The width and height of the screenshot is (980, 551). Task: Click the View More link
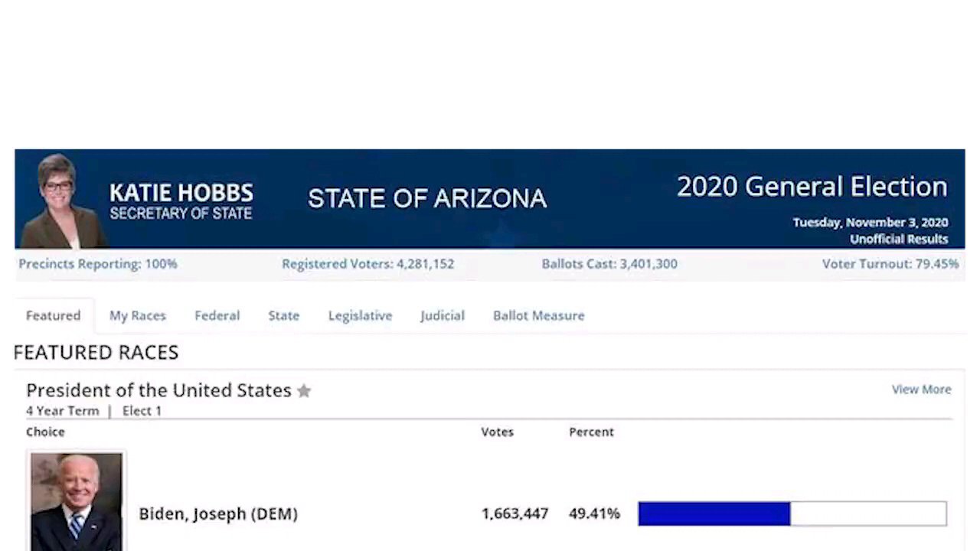coord(921,390)
